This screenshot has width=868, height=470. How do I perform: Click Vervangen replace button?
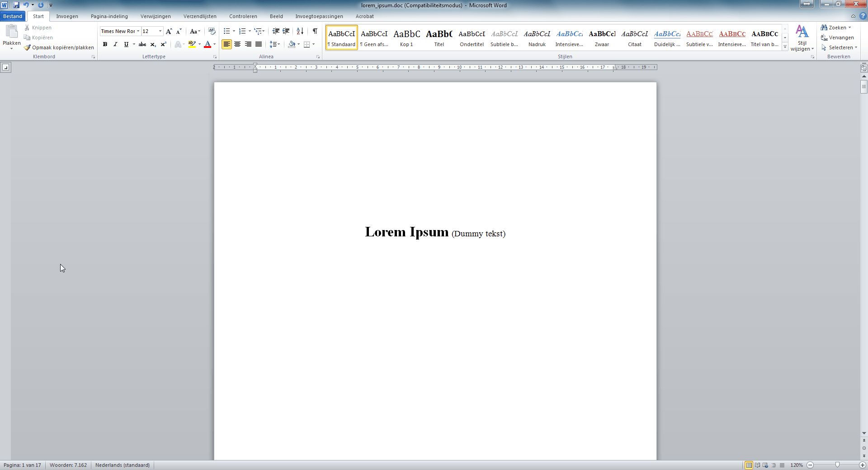tap(837, 38)
